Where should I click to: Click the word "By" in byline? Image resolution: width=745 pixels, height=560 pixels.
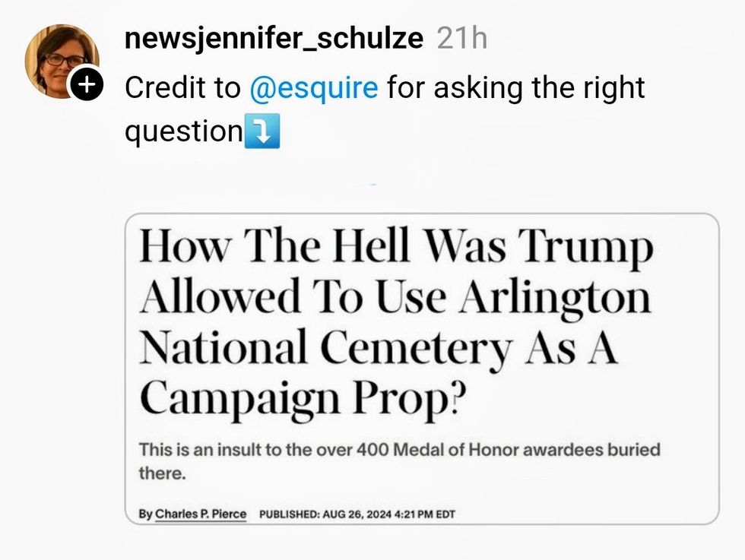[x=146, y=514]
